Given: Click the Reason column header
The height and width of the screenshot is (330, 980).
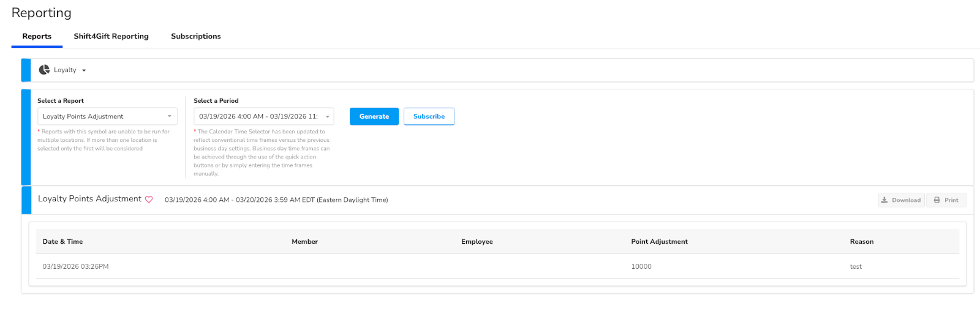Looking at the screenshot, I should [x=861, y=242].
